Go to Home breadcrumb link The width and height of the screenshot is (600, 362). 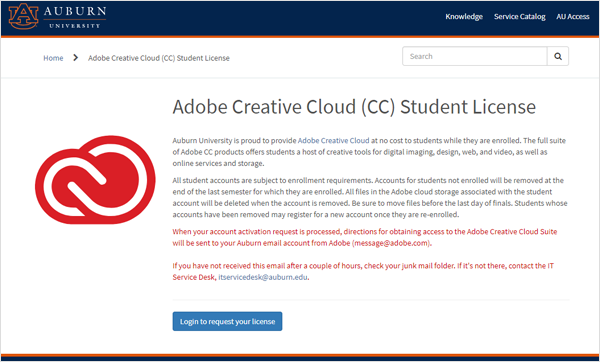pyautogui.click(x=53, y=58)
